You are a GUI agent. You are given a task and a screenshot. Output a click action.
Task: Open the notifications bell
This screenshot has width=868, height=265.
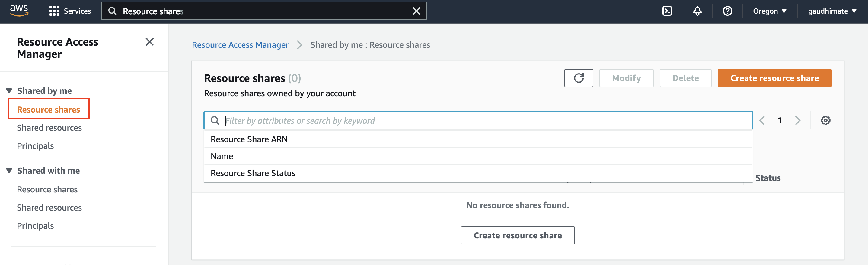[x=697, y=11]
